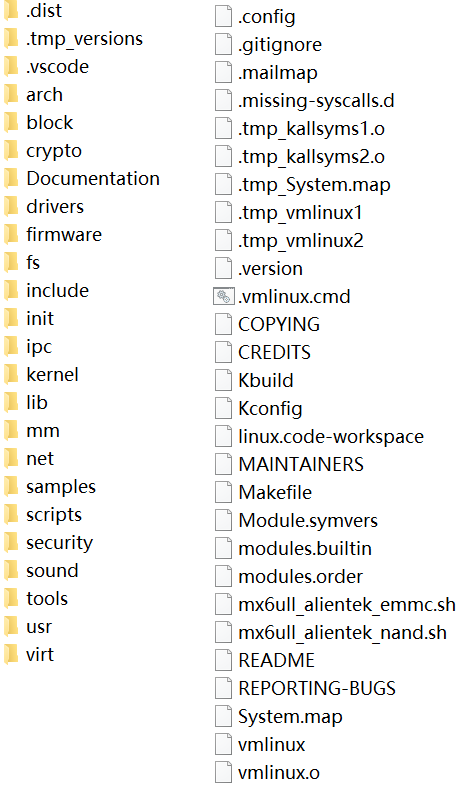Viewport: 465px width, 793px height.
Task: Click the .config file icon
Action: pyautogui.click(x=223, y=17)
